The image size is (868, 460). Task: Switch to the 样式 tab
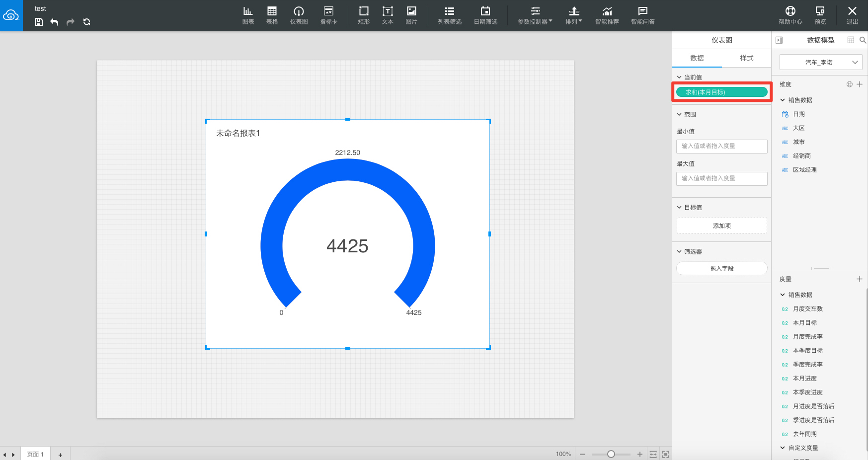click(x=747, y=58)
